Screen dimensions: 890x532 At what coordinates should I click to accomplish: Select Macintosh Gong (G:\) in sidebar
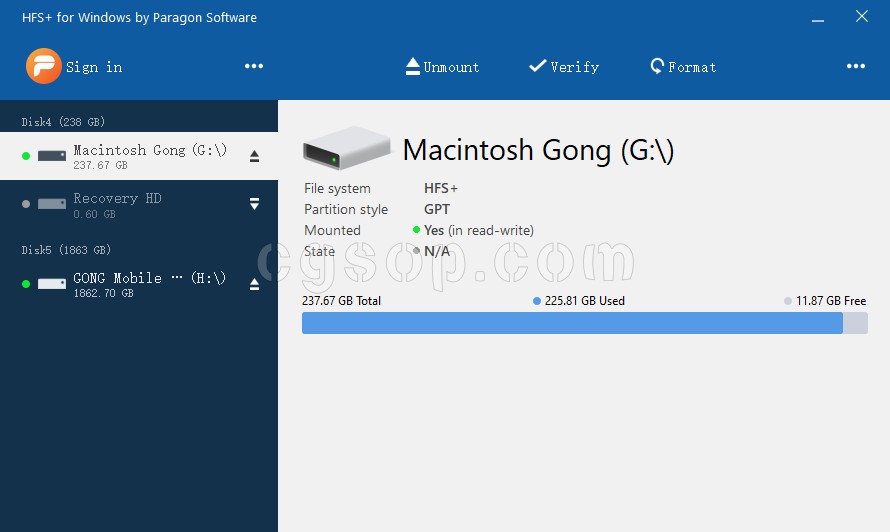tap(139, 156)
